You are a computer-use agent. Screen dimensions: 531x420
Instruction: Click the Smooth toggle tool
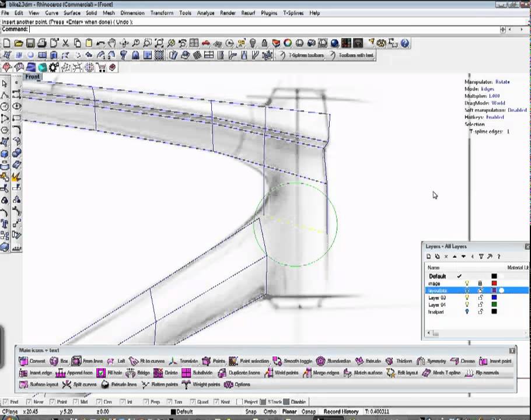click(292, 361)
